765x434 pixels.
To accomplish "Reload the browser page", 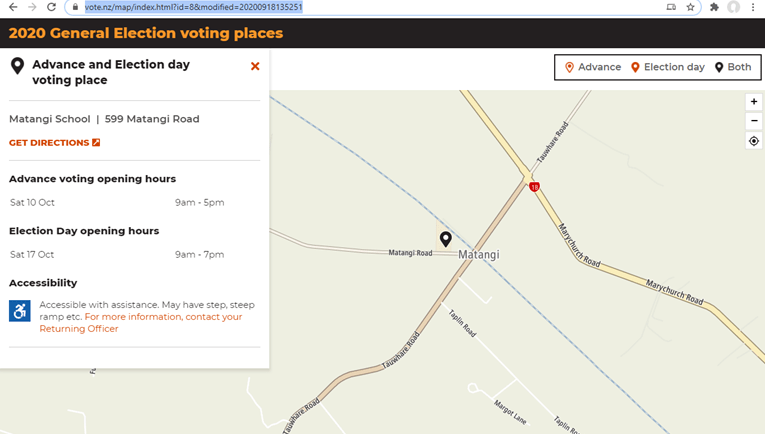I will coord(51,7).
